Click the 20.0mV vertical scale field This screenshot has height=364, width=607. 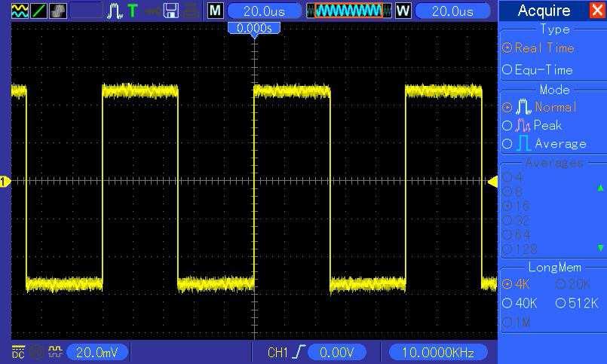tap(97, 352)
